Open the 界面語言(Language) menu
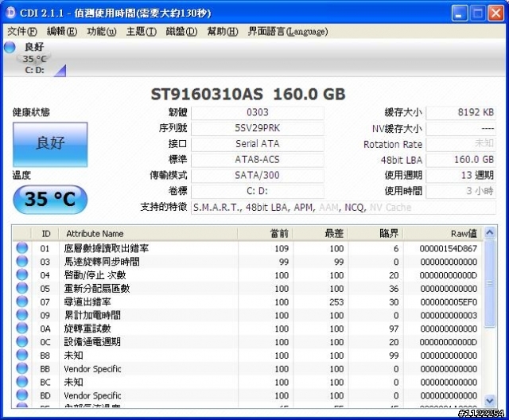Image resolution: width=509 pixels, height=420 pixels. (x=288, y=32)
